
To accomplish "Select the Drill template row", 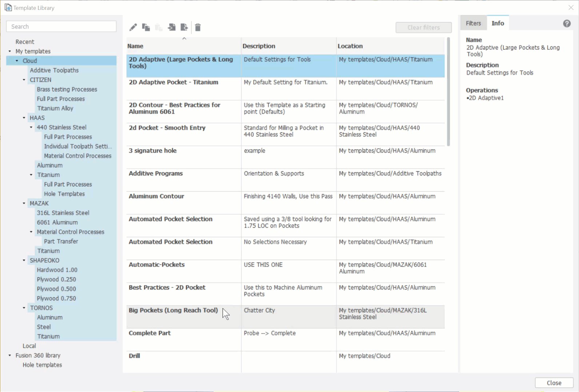I will [x=285, y=362].
